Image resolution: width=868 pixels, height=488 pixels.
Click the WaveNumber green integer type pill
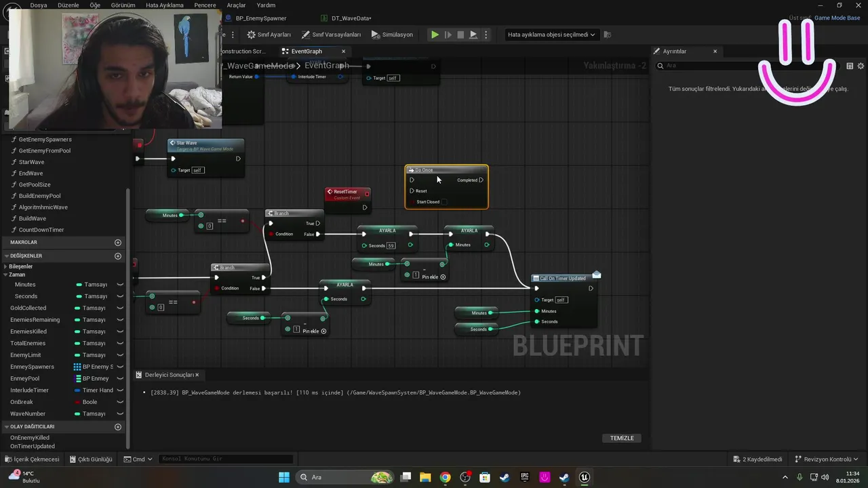click(x=78, y=413)
